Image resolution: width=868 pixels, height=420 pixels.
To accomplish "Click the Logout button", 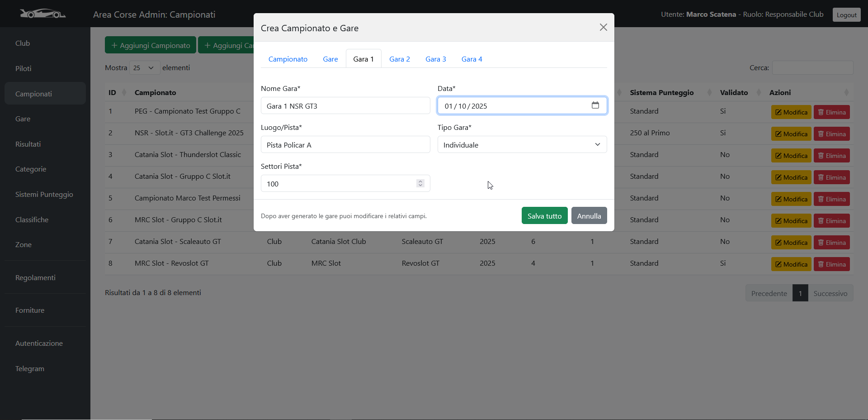I will coord(846,15).
